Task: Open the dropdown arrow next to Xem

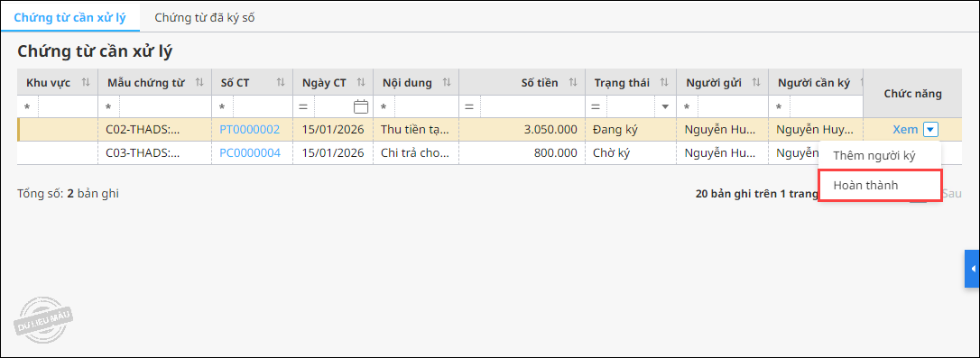Action: click(931, 130)
